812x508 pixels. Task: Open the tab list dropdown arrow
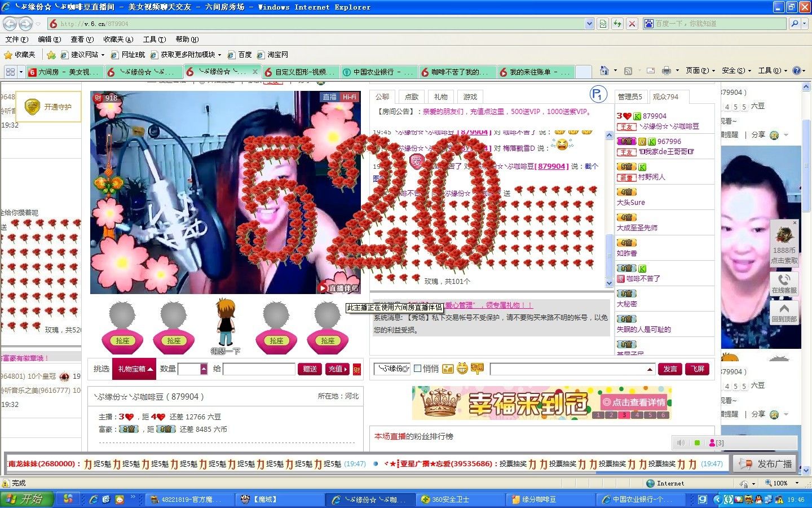coord(21,72)
